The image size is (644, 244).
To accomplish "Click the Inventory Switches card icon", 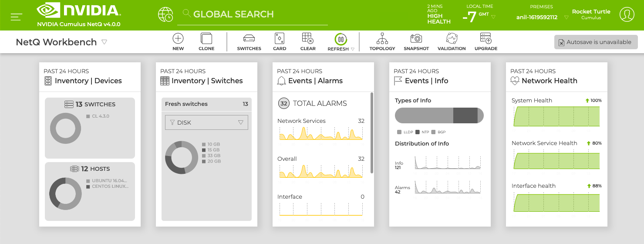I will pyautogui.click(x=165, y=81).
